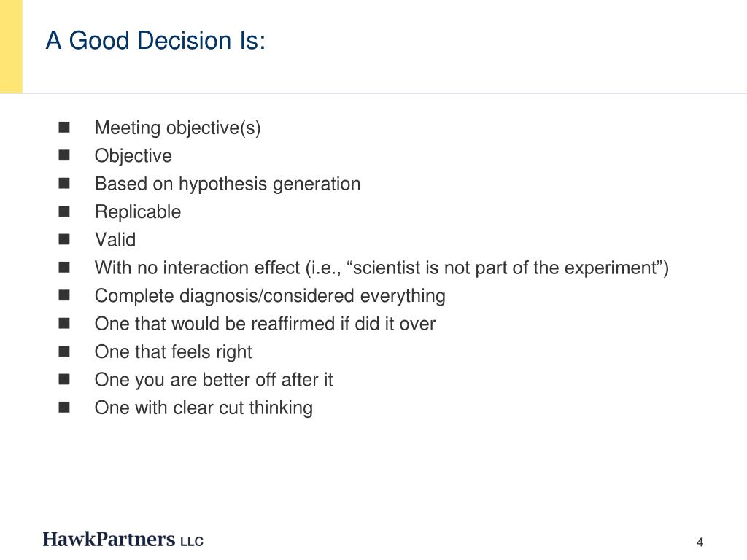Image resolution: width=747 pixels, height=560 pixels.
Task: Select the "Based on hypothesis generation" text
Action: (x=228, y=184)
